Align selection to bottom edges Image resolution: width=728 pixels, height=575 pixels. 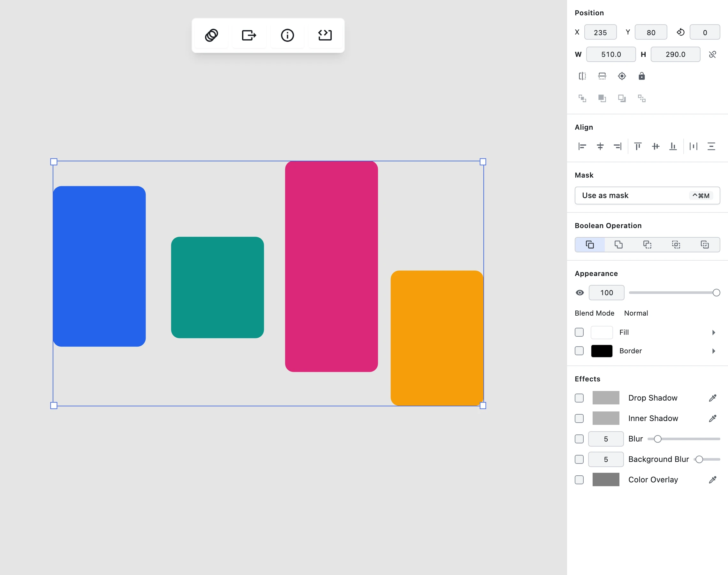(x=673, y=146)
